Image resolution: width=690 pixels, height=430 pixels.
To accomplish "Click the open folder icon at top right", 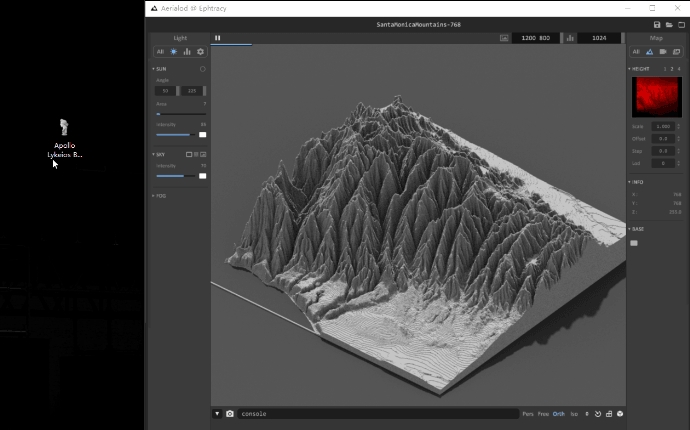I will pos(669,24).
